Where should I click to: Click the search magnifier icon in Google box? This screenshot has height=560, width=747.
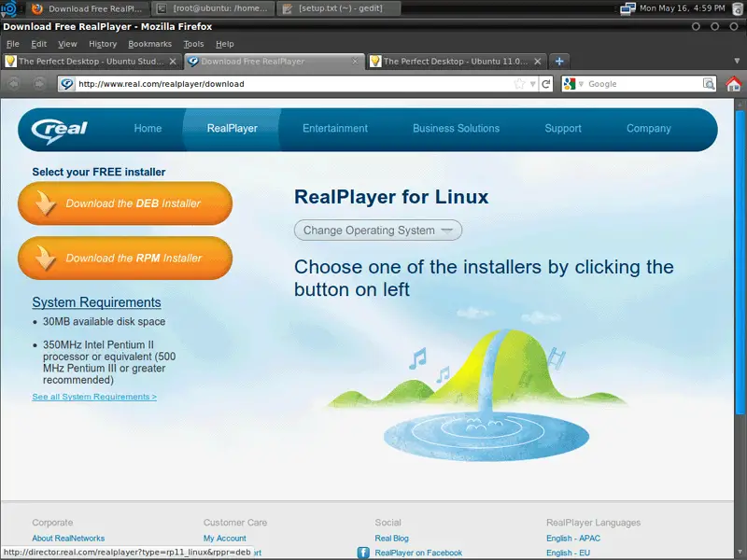(709, 84)
